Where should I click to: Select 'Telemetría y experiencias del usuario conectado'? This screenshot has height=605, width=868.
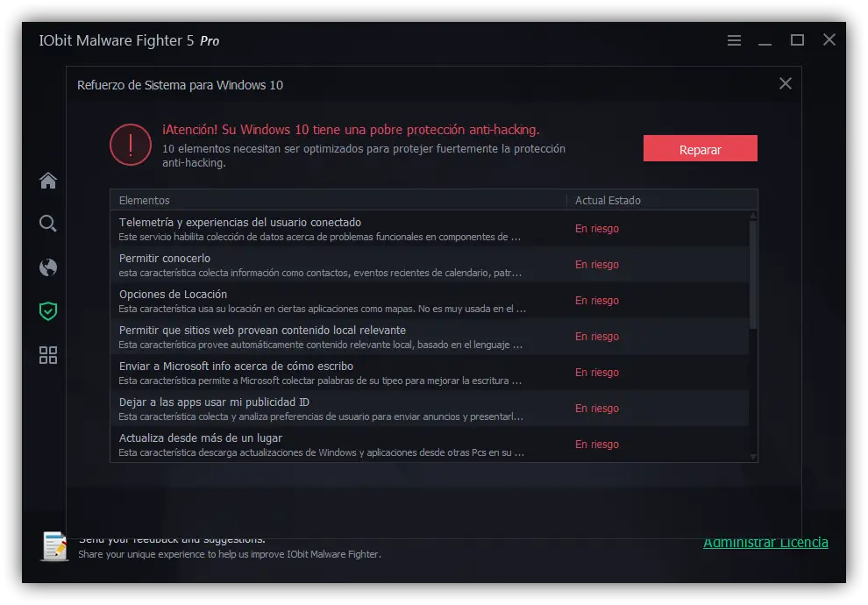430,229
